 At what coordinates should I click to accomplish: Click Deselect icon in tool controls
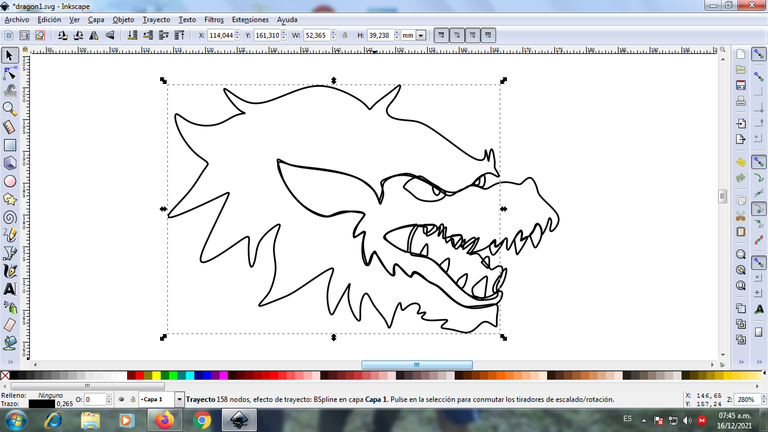40,35
